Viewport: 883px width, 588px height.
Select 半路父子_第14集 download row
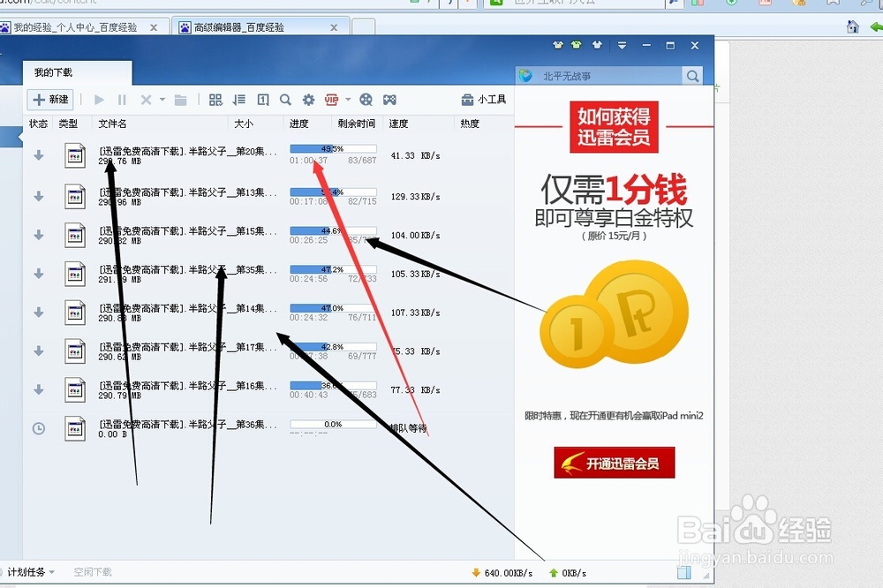(x=268, y=313)
